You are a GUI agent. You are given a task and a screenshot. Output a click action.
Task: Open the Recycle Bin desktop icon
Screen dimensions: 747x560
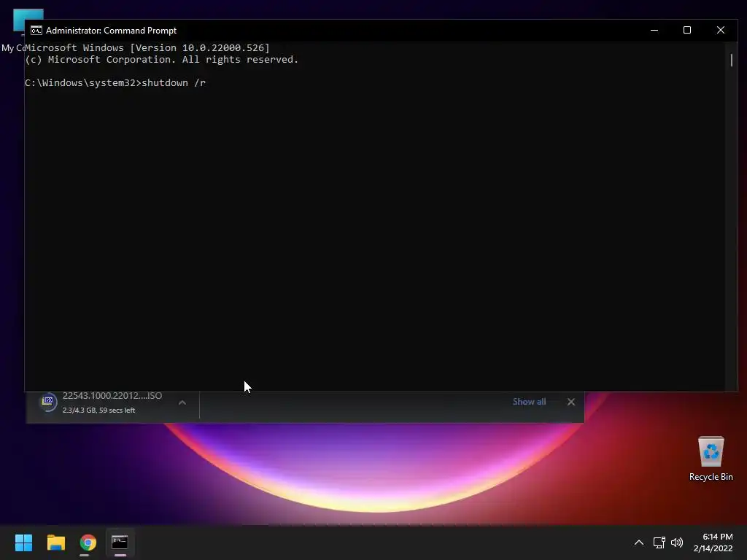coord(711,459)
